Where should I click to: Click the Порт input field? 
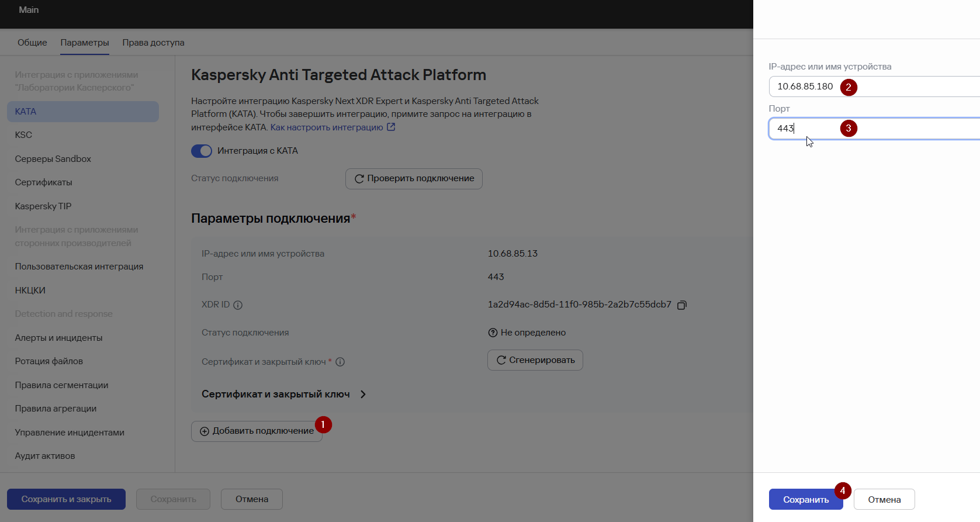(x=874, y=129)
